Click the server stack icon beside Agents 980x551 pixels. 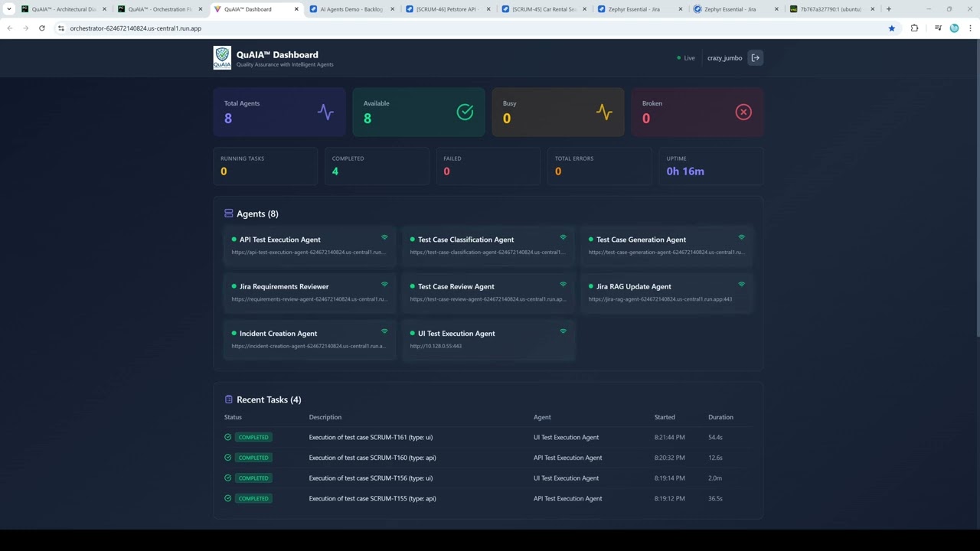point(228,214)
